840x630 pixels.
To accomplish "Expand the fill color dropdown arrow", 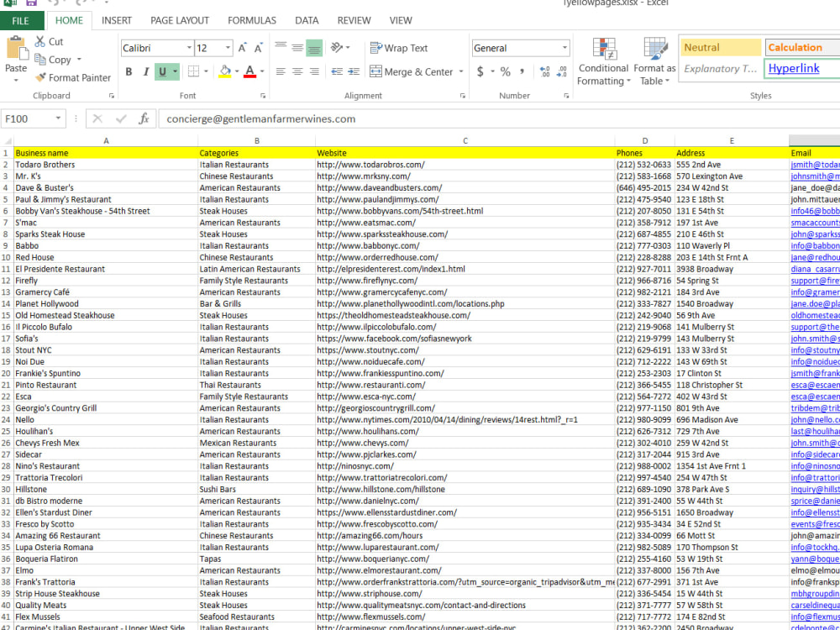I will pyautogui.click(x=237, y=71).
